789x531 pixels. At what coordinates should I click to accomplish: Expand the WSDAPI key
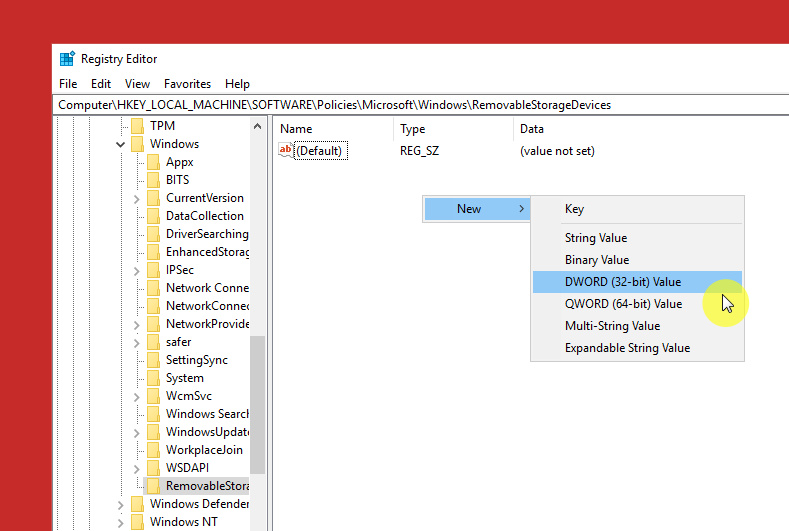[136, 469]
